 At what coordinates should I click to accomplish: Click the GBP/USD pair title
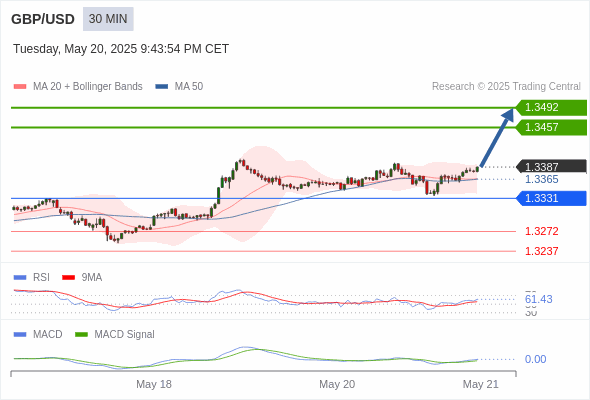(43, 19)
